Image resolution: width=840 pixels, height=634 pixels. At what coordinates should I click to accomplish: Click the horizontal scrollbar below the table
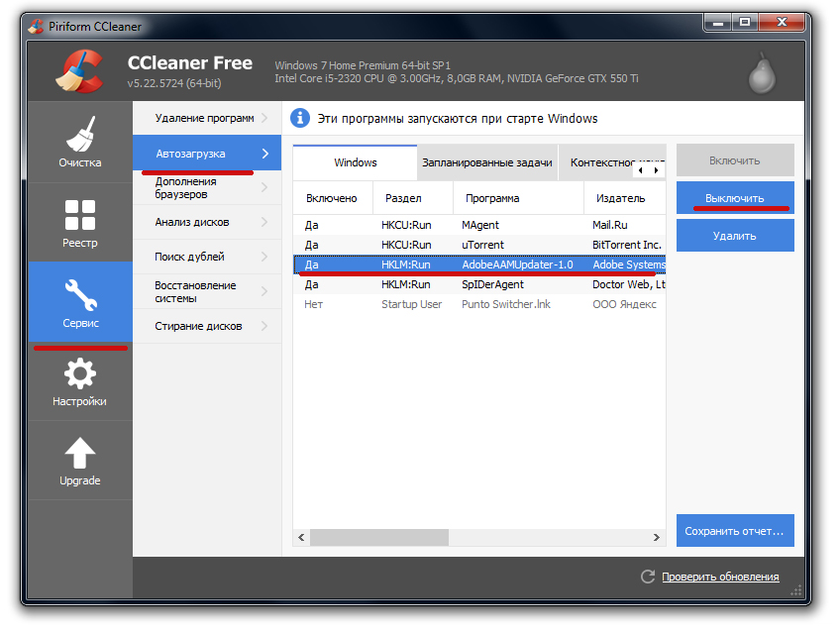pos(416,538)
